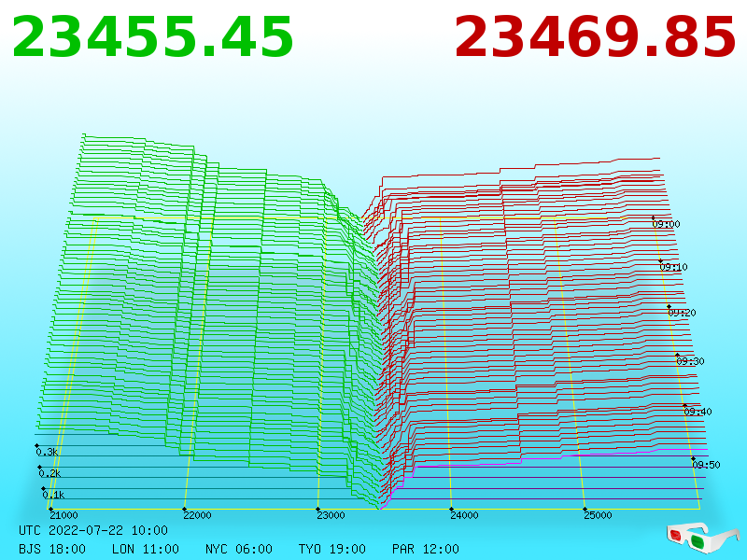Click the red ask price 23469.85
Screen dimensions: 747x560
point(596,37)
